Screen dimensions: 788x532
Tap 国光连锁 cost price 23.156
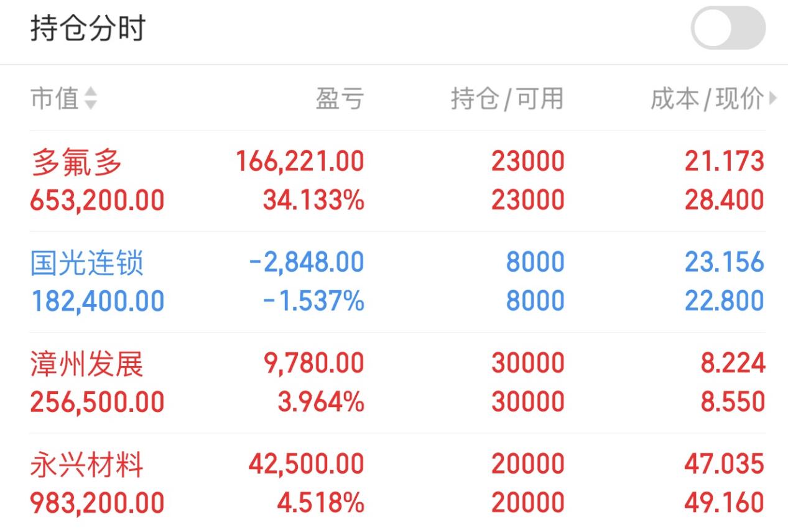click(x=725, y=262)
